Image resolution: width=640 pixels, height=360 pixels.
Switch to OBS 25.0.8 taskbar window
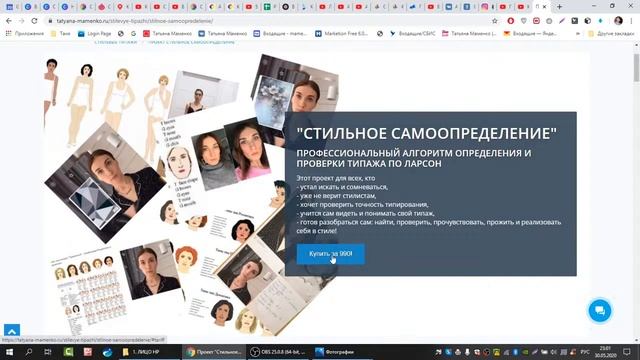[x=279, y=352]
